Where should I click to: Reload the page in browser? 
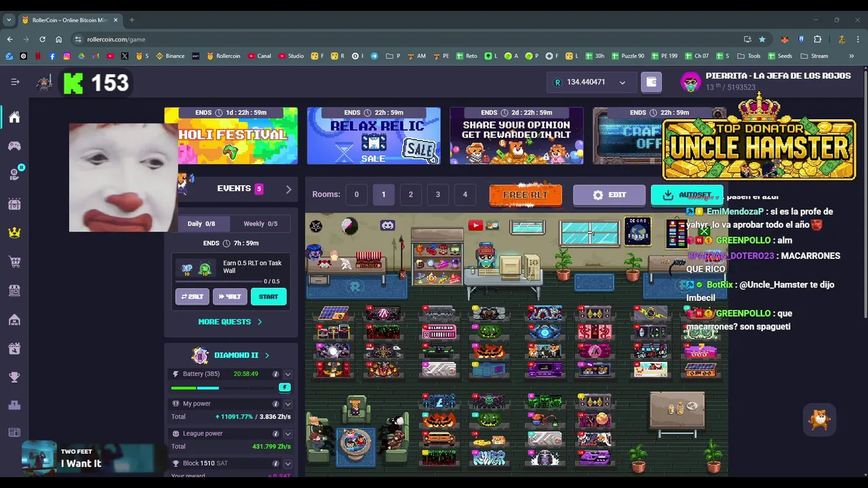pos(42,39)
